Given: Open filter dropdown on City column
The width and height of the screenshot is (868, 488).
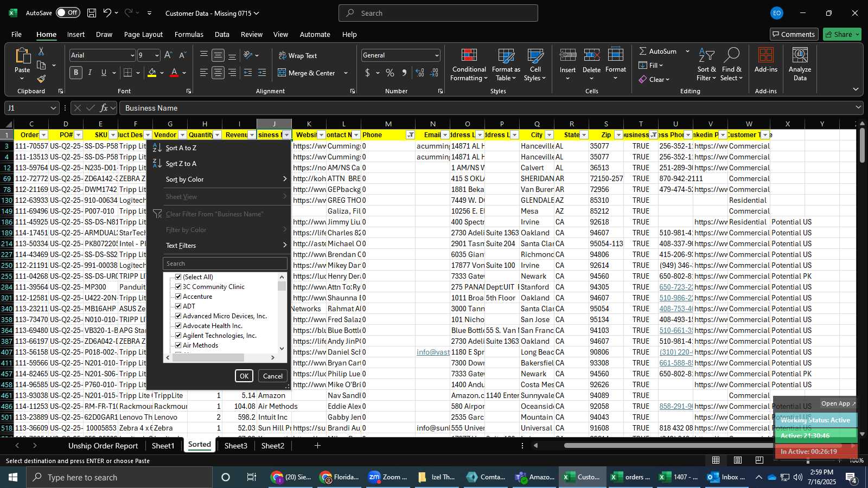Looking at the screenshot, I should (549, 135).
